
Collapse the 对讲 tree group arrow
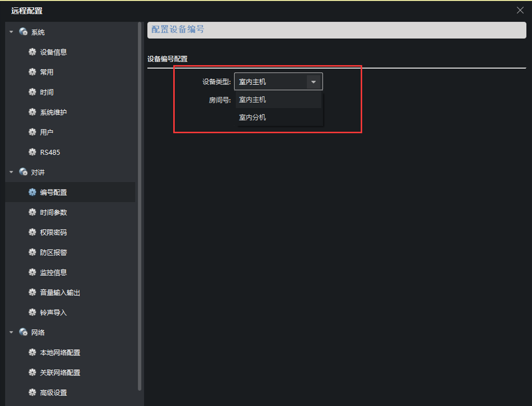pyautogui.click(x=11, y=172)
